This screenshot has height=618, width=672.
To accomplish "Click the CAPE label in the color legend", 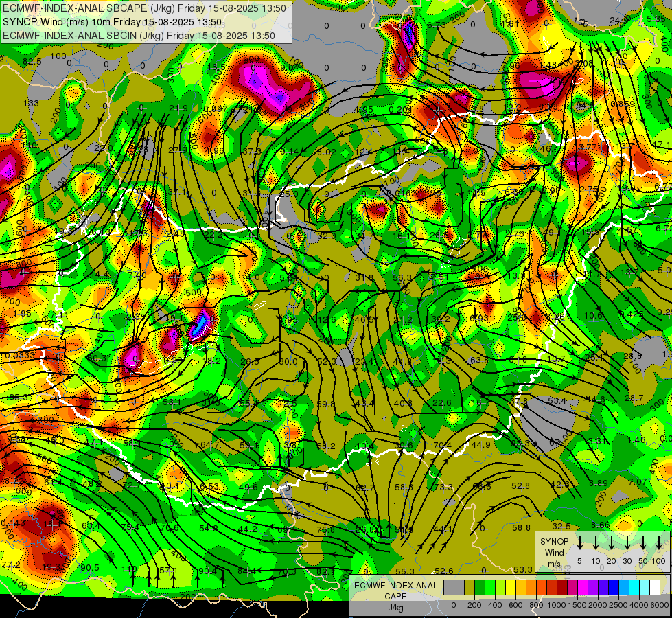I will pyautogui.click(x=395, y=597).
